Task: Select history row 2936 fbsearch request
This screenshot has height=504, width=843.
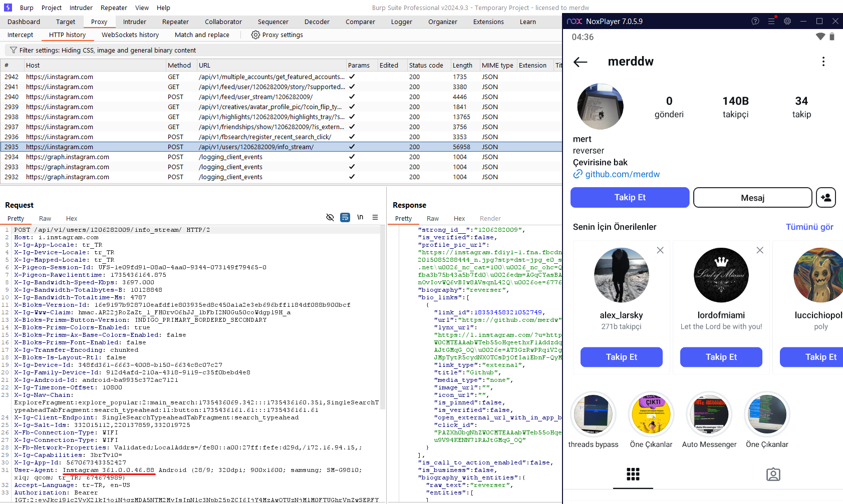Action: pyautogui.click(x=281, y=137)
